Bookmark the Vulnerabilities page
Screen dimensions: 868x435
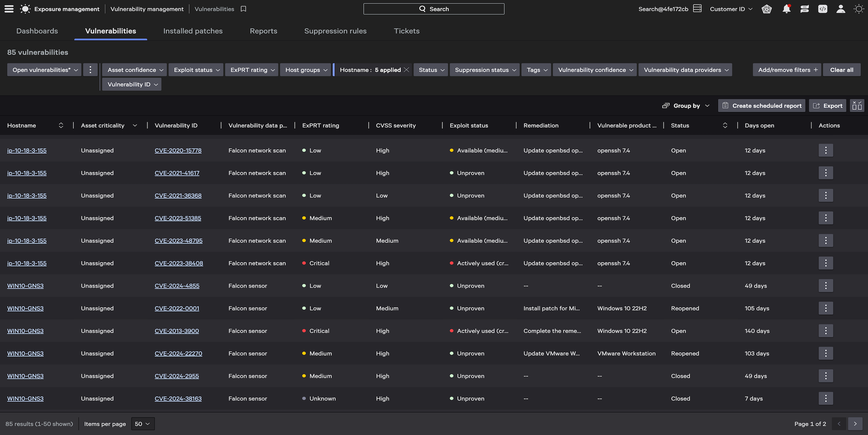point(243,9)
